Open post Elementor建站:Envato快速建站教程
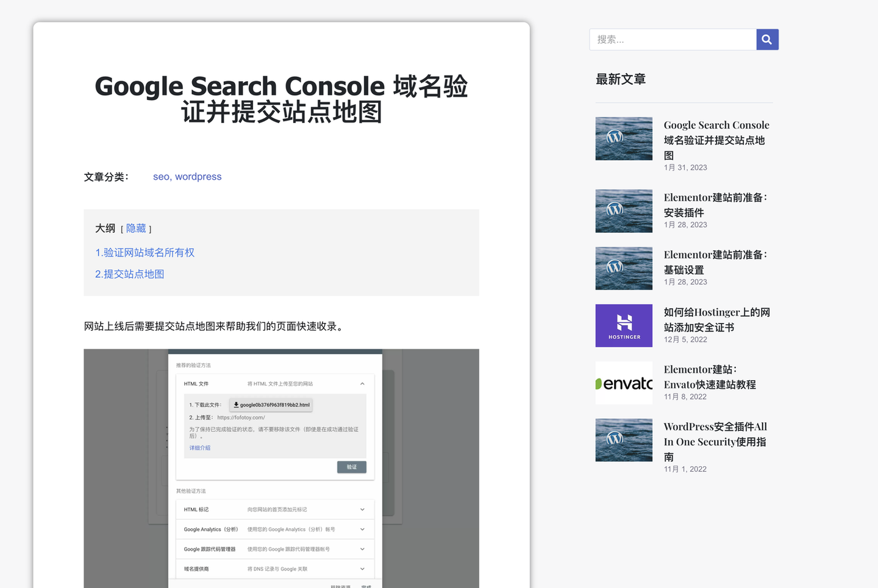878x588 pixels. click(x=710, y=377)
